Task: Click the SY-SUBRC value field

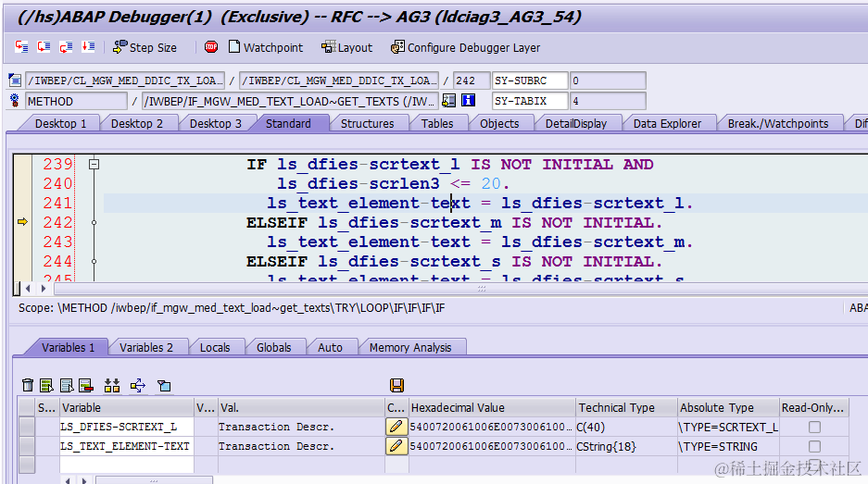Action: click(608, 81)
